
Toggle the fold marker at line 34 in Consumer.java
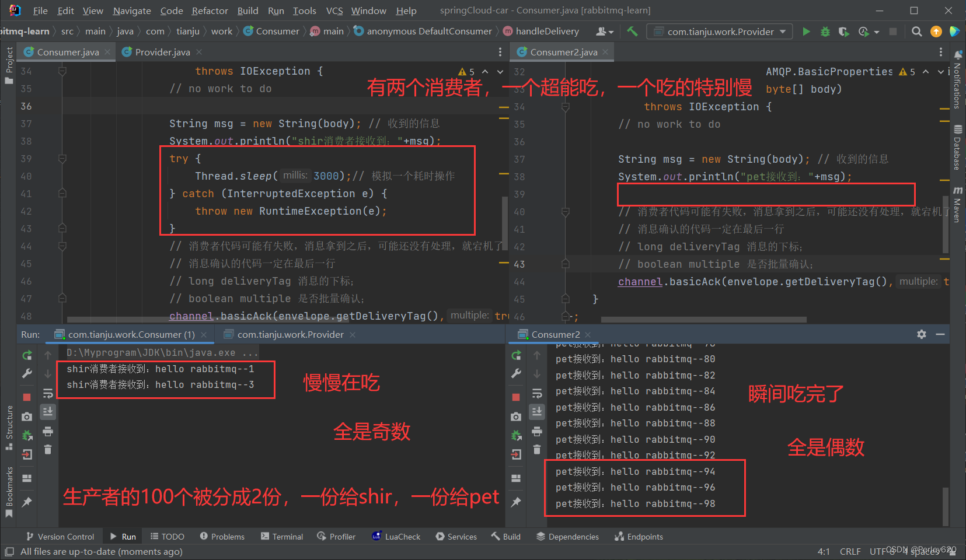[62, 71]
